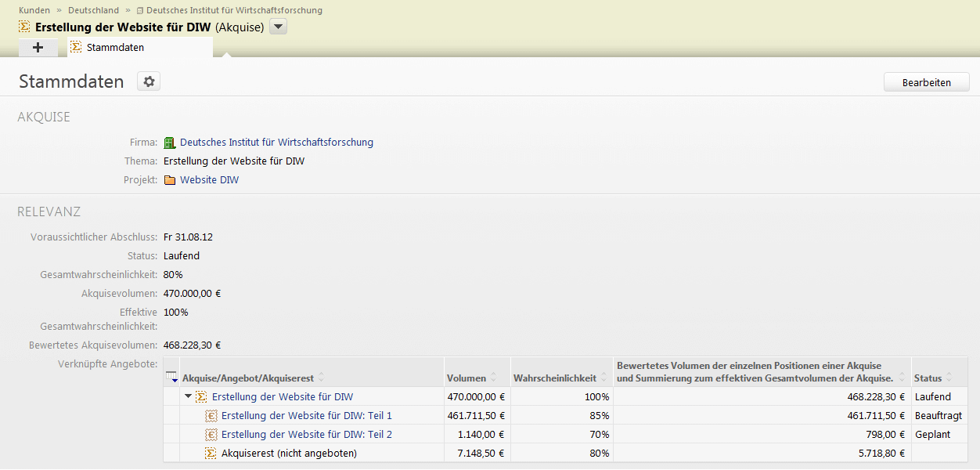Viewport: 980px width, 470px height.
Task: Click sigma icon in Erstellung der Website für DIW table row
Action: [x=201, y=397]
